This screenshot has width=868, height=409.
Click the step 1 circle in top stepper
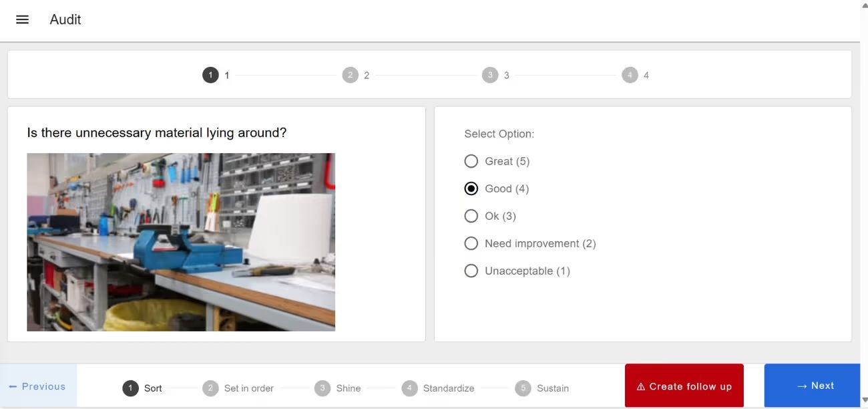[211, 74]
